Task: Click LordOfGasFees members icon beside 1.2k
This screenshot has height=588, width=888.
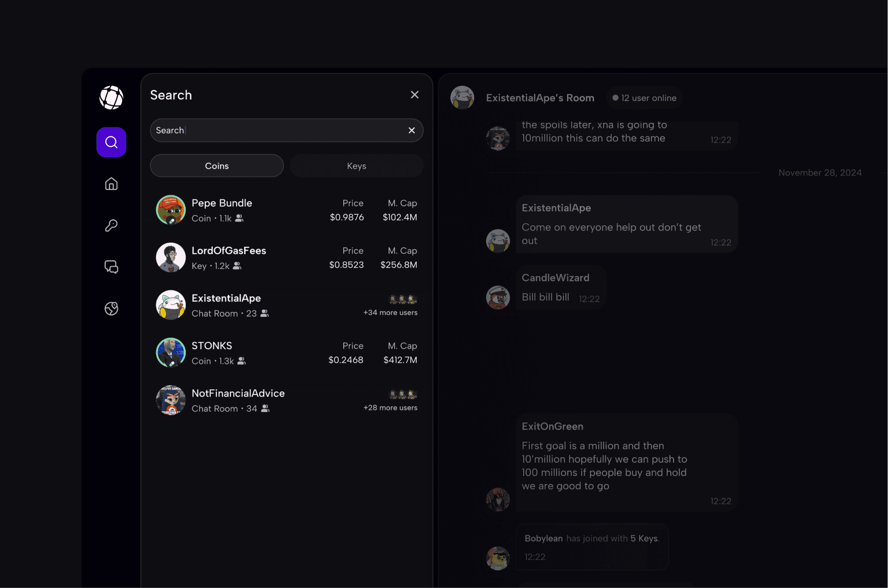Action: (237, 266)
